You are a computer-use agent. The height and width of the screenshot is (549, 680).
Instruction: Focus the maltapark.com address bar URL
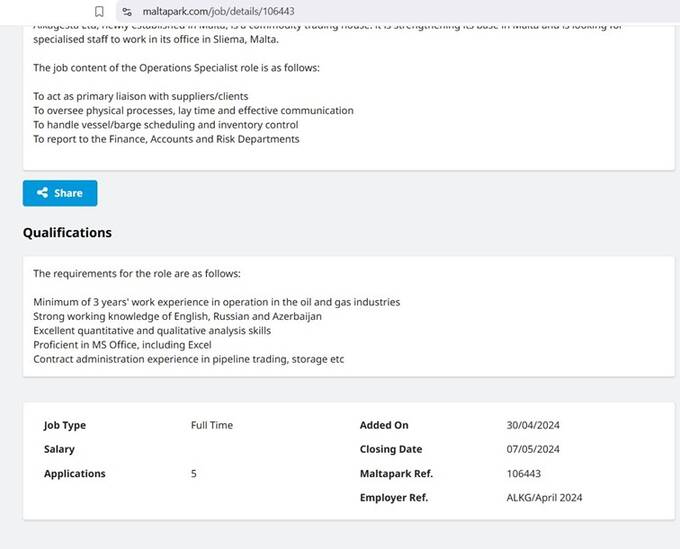[x=219, y=11]
